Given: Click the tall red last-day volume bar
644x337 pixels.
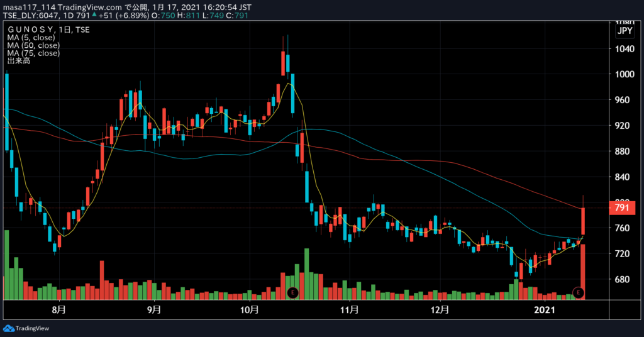Looking at the screenshot, I should pos(582,272).
